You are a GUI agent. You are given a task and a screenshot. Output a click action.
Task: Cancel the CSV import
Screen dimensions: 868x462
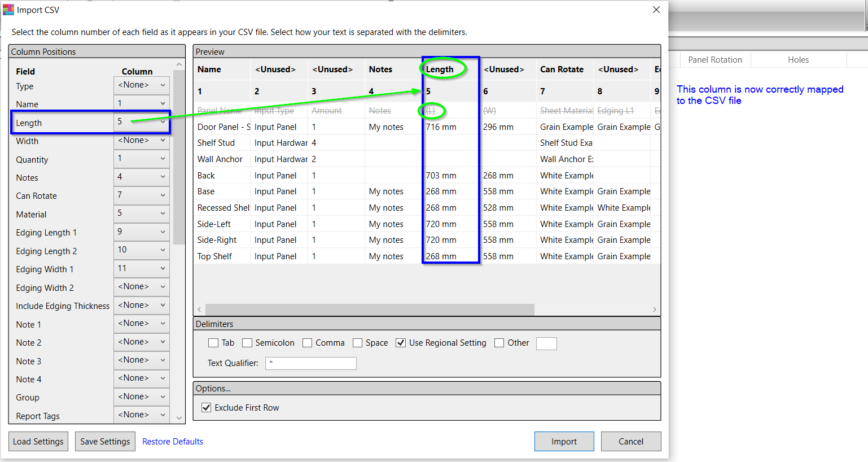[x=631, y=442]
